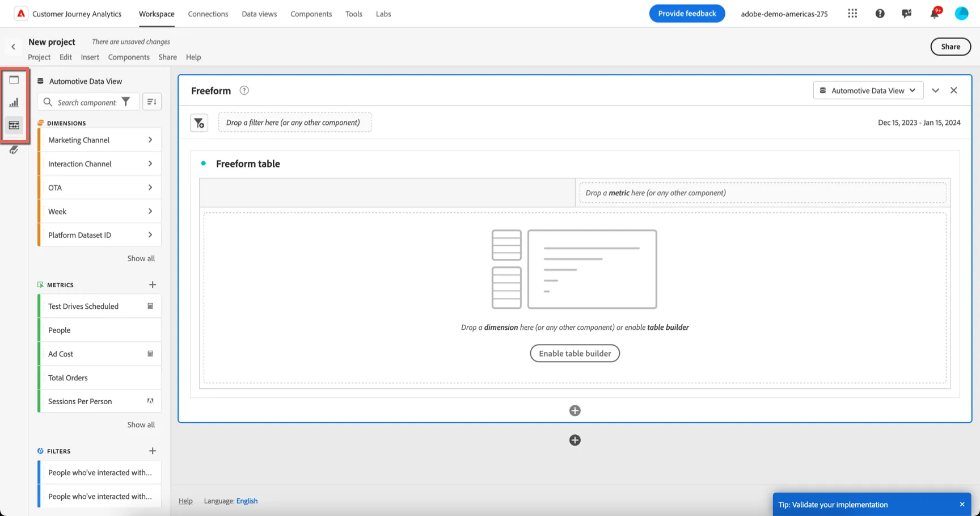Image resolution: width=980 pixels, height=516 pixels.
Task: Open the top-bar feedback chat icon
Action: click(x=907, y=14)
